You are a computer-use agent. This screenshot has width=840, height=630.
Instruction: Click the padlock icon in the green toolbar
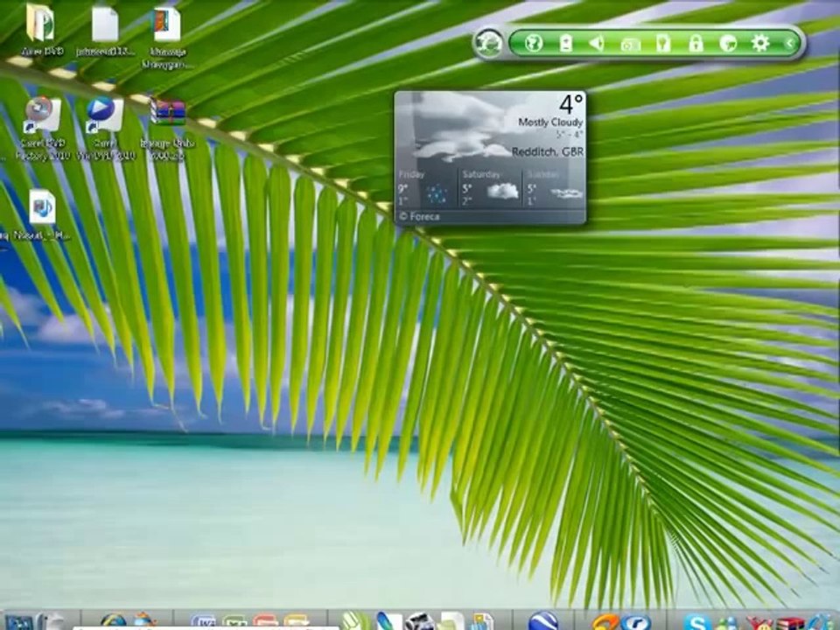[x=696, y=43]
